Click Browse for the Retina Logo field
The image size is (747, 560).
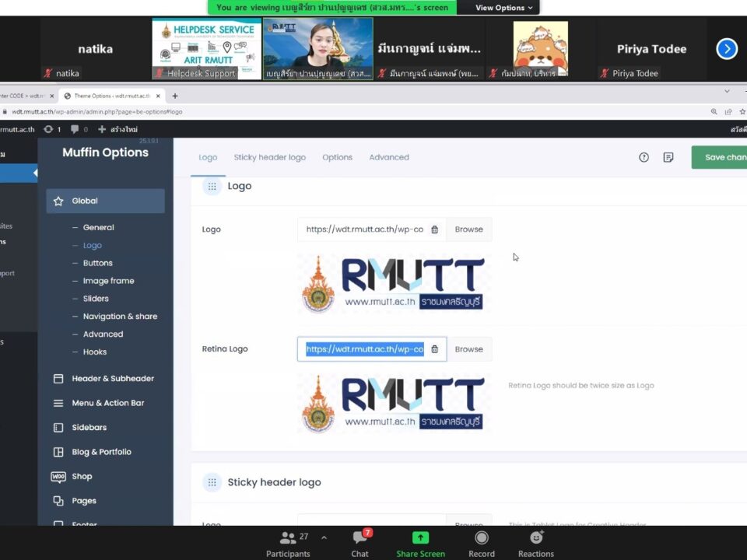pyautogui.click(x=468, y=349)
